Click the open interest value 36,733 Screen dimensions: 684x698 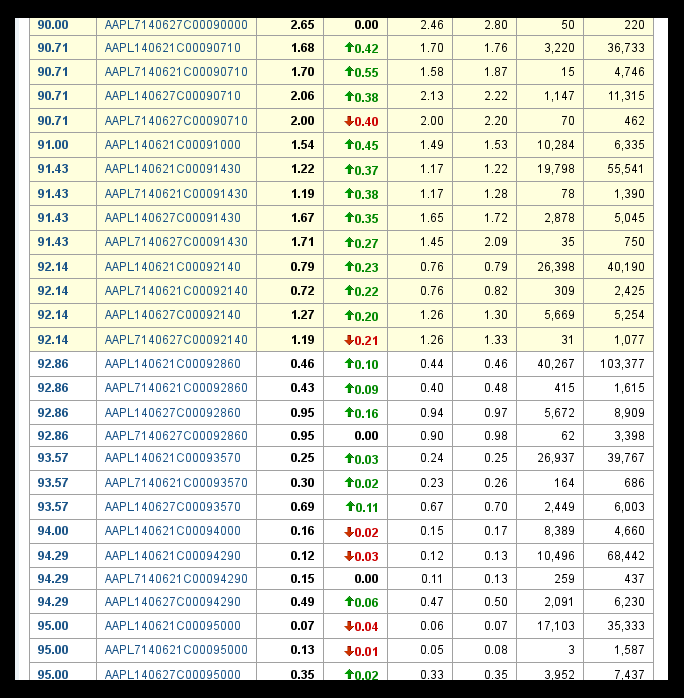[626, 48]
